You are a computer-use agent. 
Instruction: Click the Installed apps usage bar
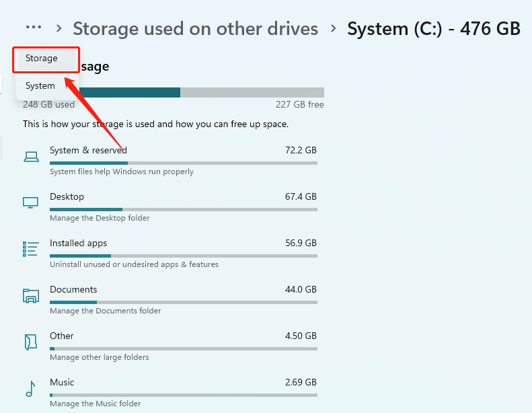click(183, 256)
